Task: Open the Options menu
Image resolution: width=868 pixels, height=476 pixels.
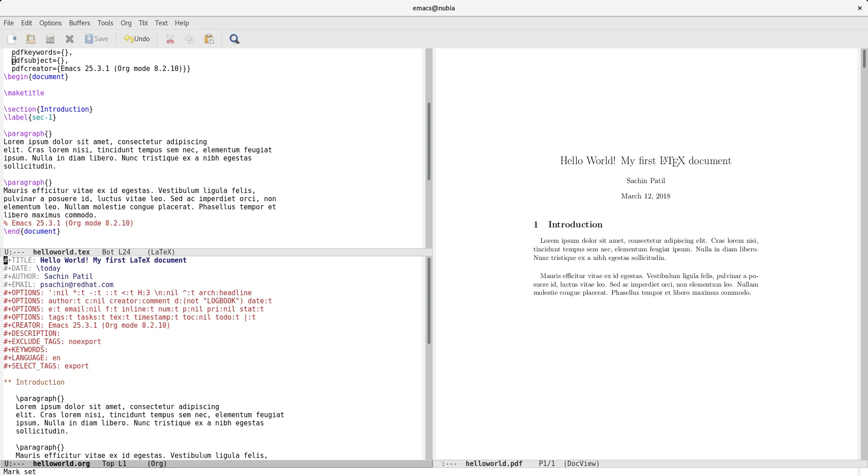Action: pyautogui.click(x=50, y=23)
